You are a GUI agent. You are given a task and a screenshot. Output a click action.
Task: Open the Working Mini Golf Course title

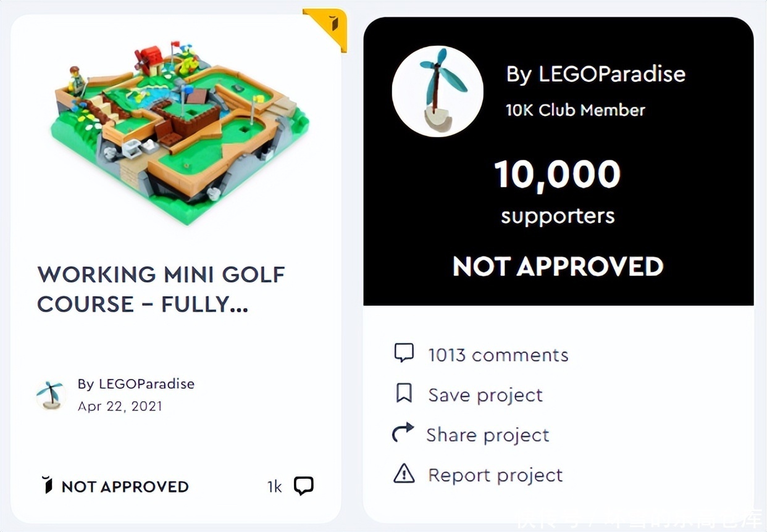coord(161,289)
